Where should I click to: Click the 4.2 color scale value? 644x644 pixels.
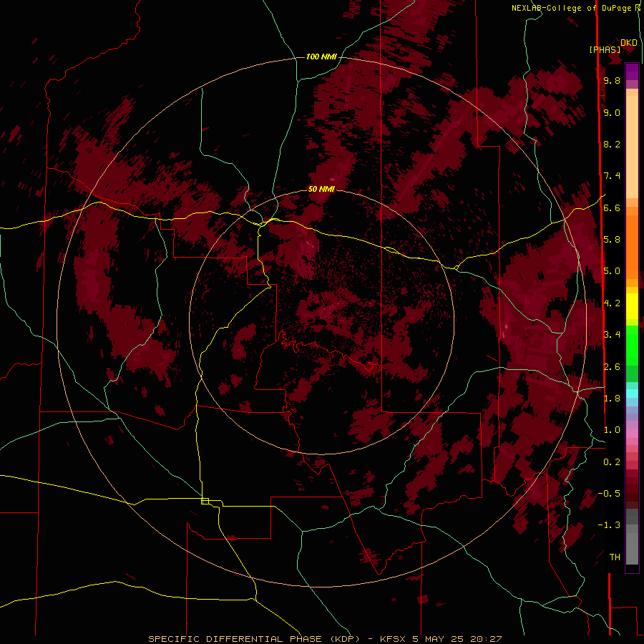click(x=612, y=303)
